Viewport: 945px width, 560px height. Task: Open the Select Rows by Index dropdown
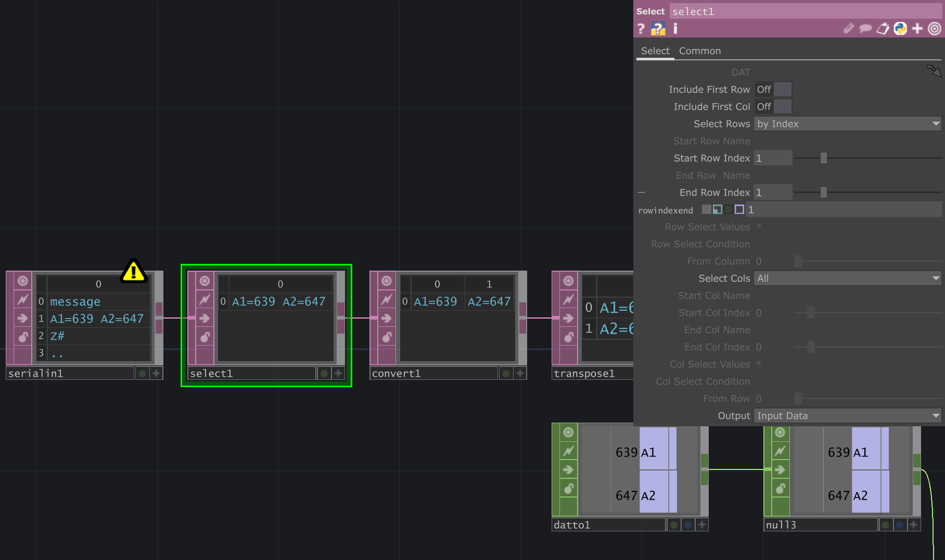click(x=847, y=123)
